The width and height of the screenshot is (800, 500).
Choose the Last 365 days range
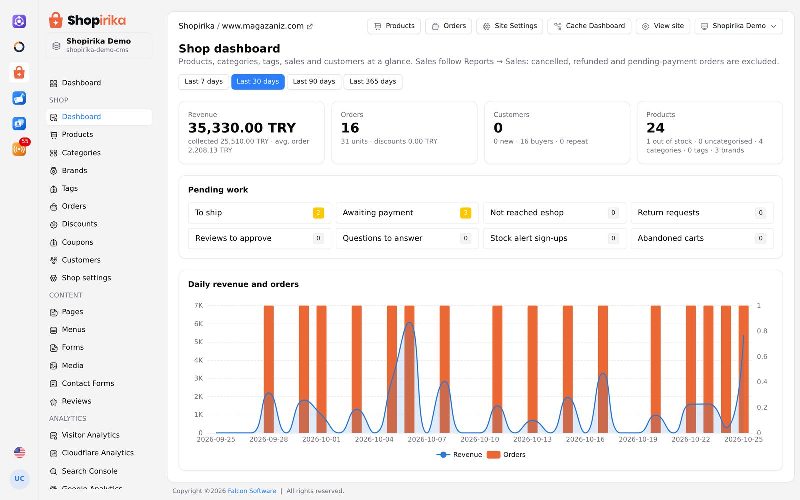point(373,82)
